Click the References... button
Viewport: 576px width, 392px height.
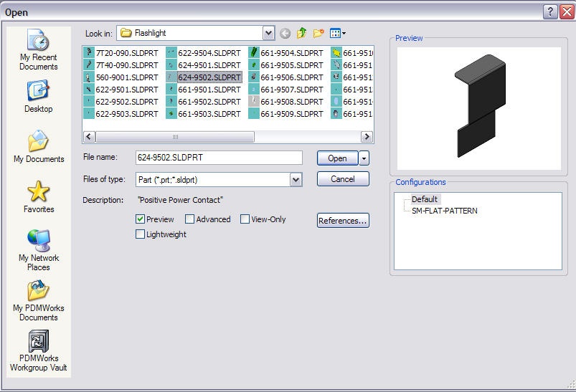[343, 221]
